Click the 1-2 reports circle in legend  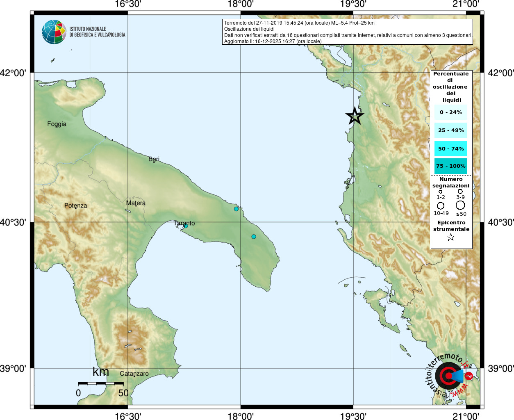pyautogui.click(x=441, y=192)
